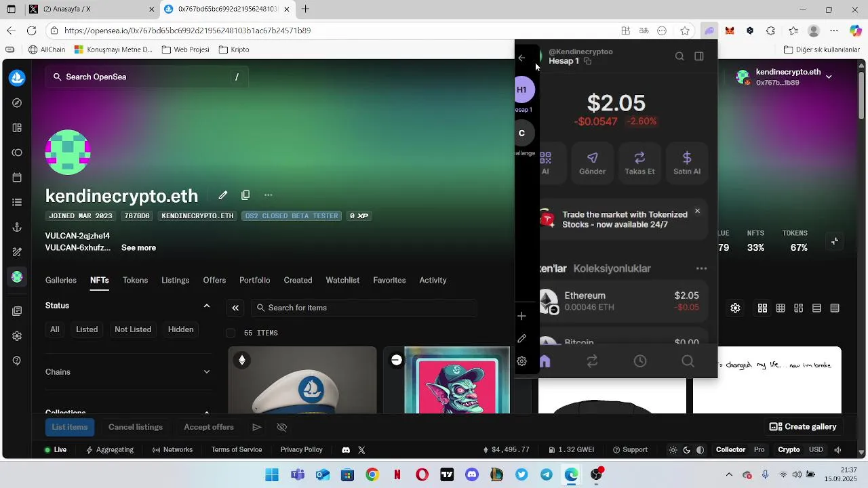The height and width of the screenshot is (488, 868).
Task: Toggle wallet side panel icon
Action: pos(699,56)
